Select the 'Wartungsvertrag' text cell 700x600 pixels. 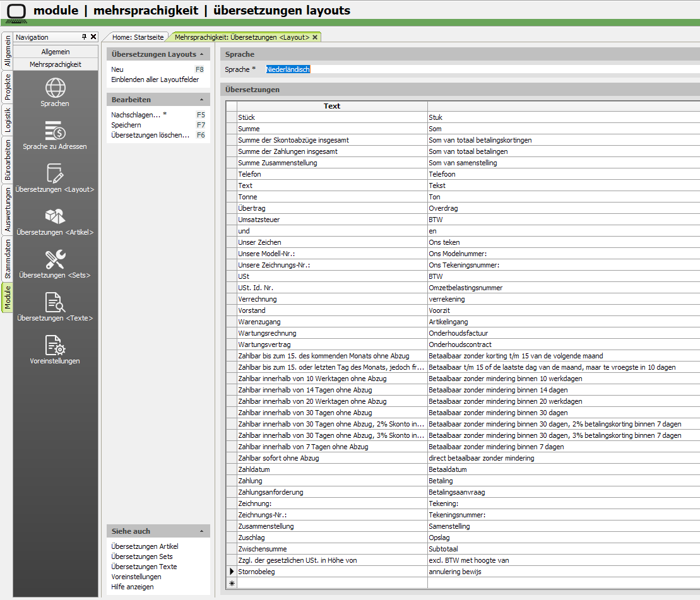[x=332, y=344]
